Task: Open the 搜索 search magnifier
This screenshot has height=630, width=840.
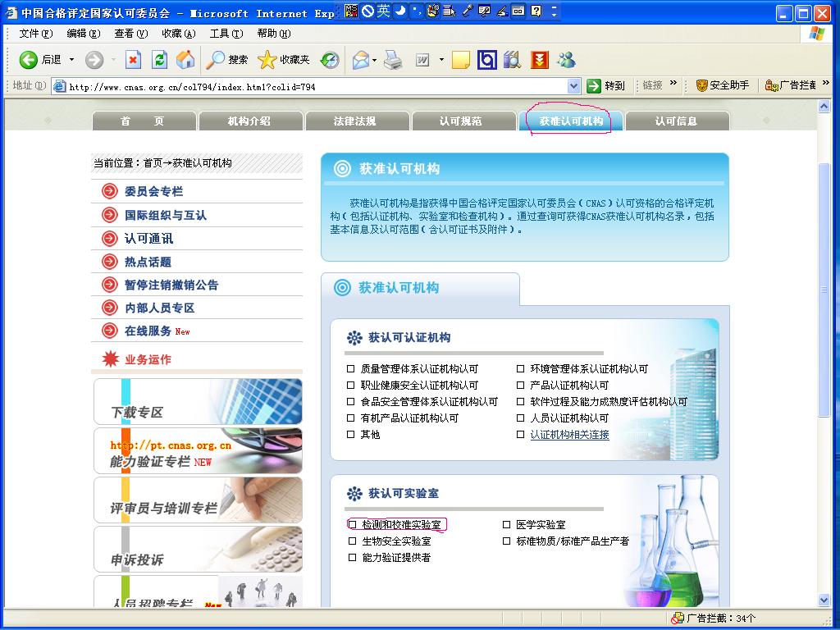Action: pyautogui.click(x=216, y=59)
